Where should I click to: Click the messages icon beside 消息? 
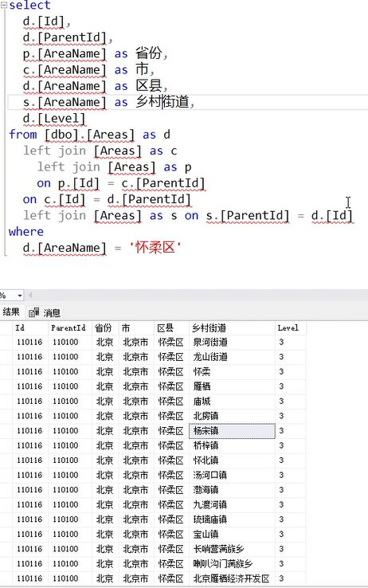pyautogui.click(x=33, y=312)
